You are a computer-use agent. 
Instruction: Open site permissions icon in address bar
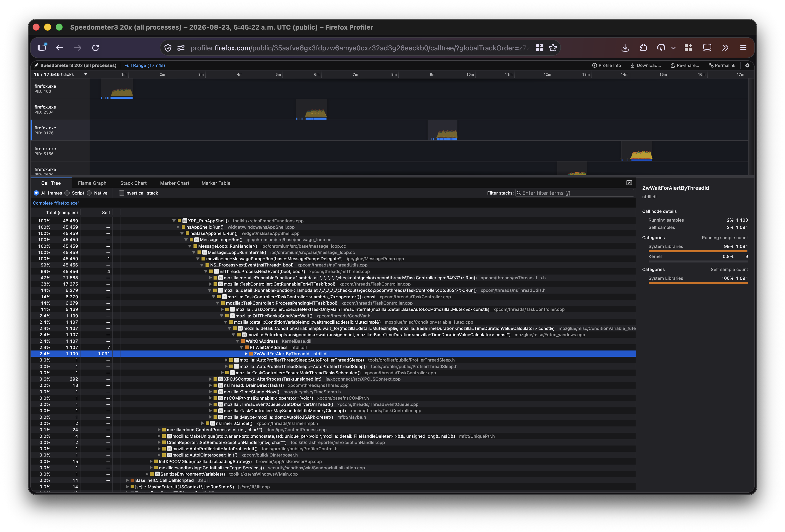[181, 48]
